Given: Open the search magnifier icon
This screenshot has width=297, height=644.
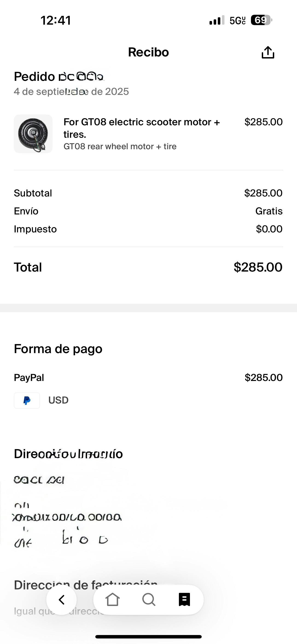Looking at the screenshot, I should click(x=148, y=600).
